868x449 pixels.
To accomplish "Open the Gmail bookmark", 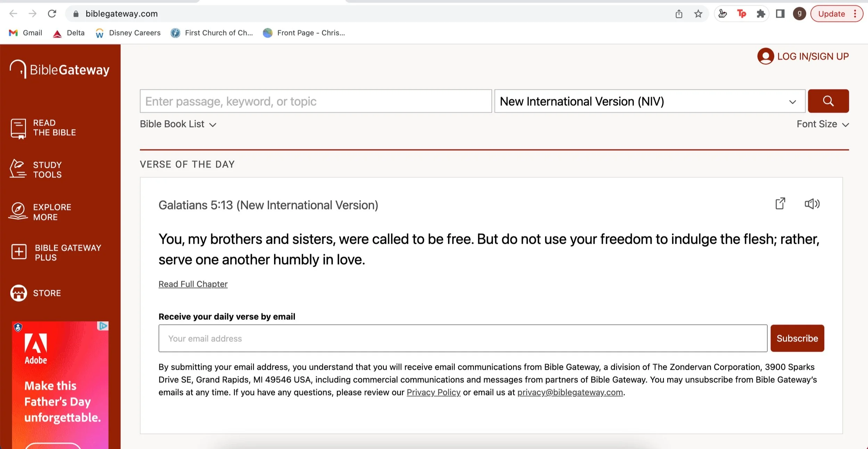I will 25,33.
